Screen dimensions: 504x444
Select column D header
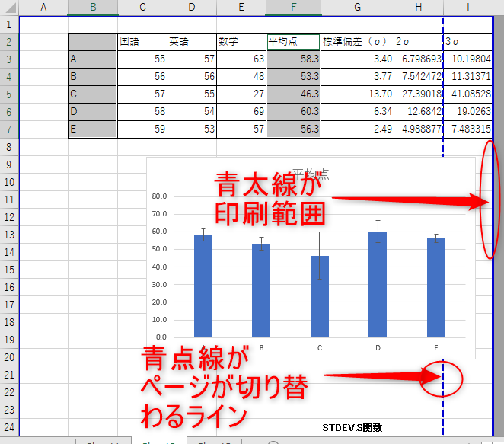192,7
